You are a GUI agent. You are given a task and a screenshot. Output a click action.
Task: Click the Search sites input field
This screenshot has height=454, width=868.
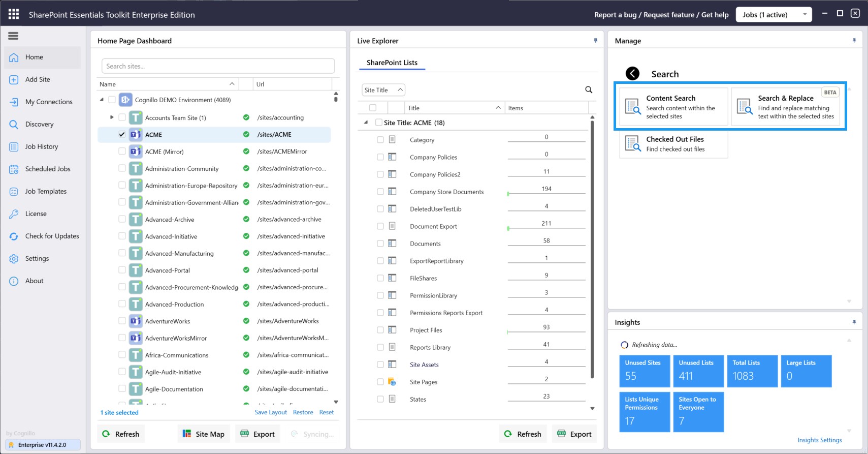(218, 66)
